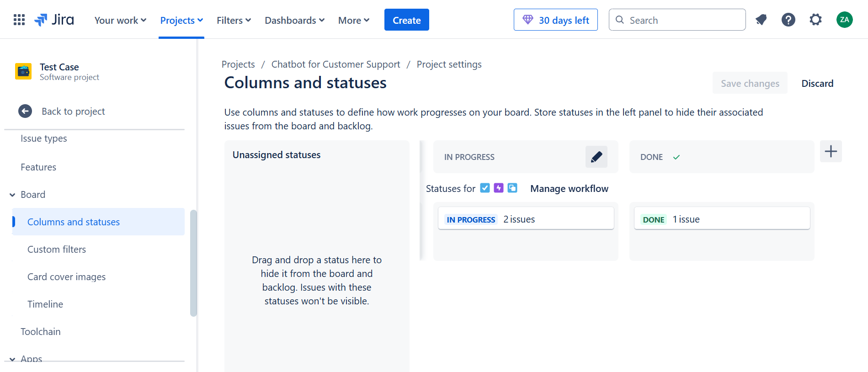Click the 30 days left button
This screenshot has width=868, height=372.
(556, 20)
